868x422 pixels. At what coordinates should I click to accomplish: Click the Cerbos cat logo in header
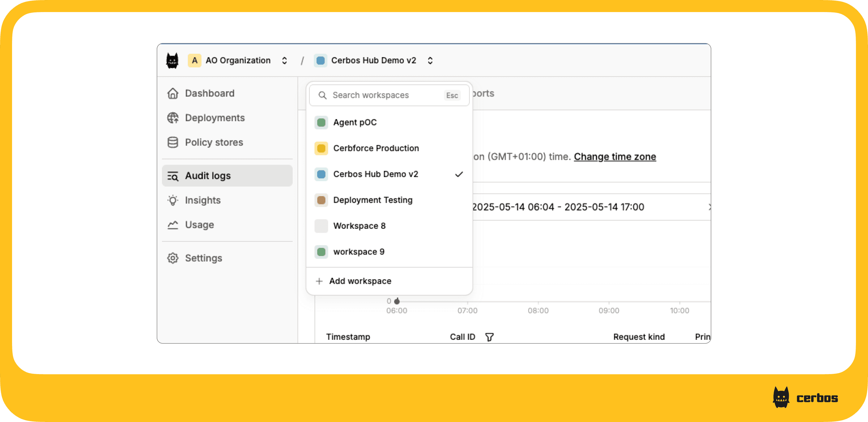tap(172, 61)
